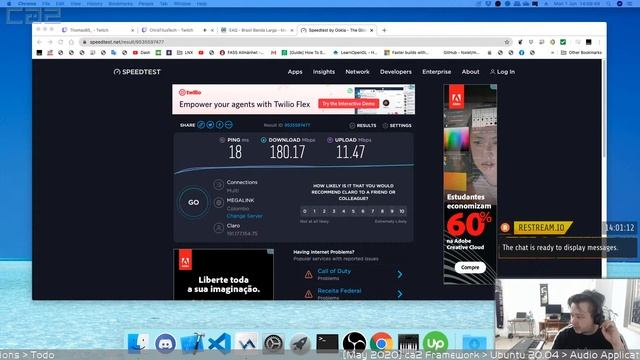Image resolution: width=640 pixels, height=360 pixels.
Task: Switch to the Brasil Banda Larga tab
Action: (257, 30)
